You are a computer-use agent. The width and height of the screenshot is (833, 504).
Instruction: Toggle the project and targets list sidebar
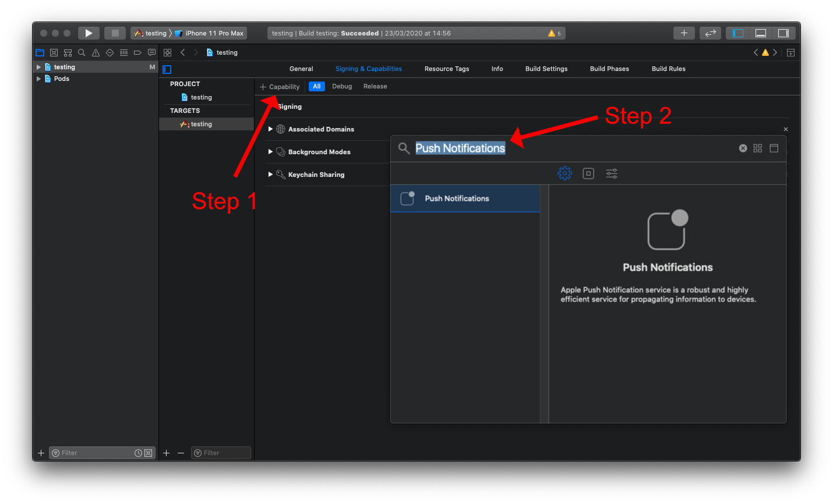point(167,69)
